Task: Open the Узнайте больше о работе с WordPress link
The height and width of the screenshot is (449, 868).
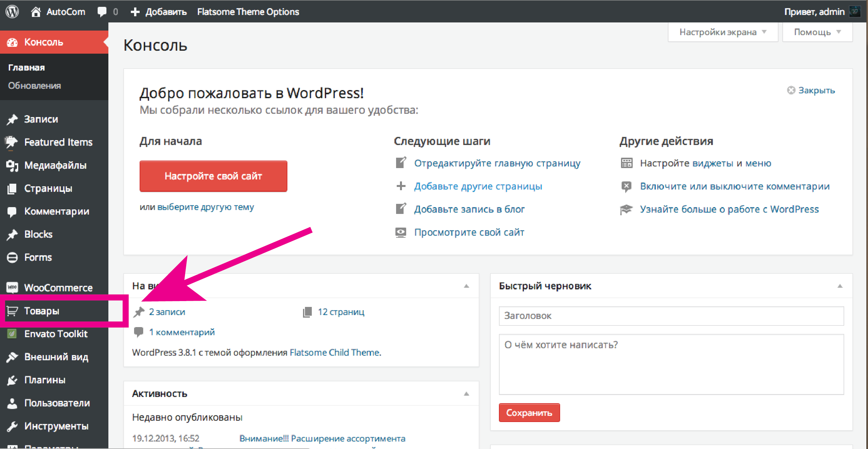Action: pos(729,209)
